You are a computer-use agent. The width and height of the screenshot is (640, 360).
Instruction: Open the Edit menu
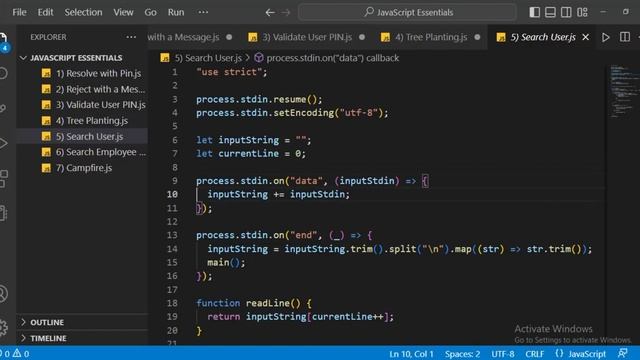tap(45, 12)
